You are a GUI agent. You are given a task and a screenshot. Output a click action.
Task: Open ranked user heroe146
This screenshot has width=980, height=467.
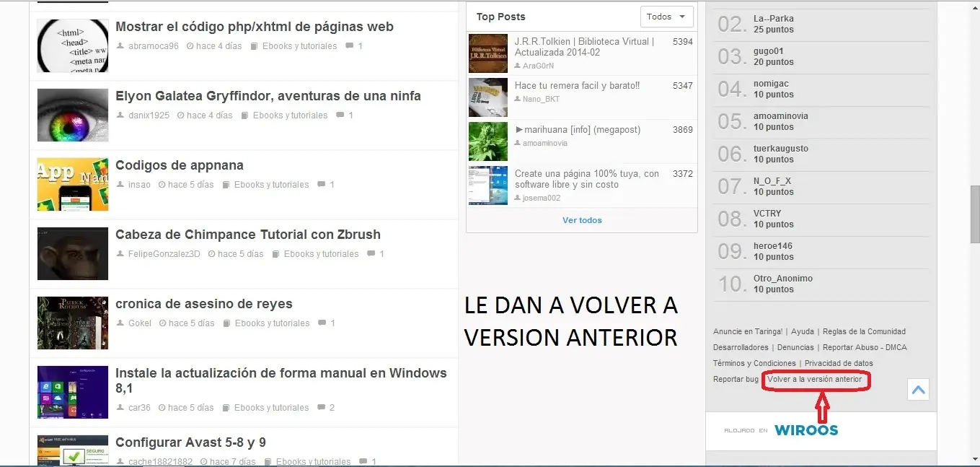pyautogui.click(x=773, y=246)
